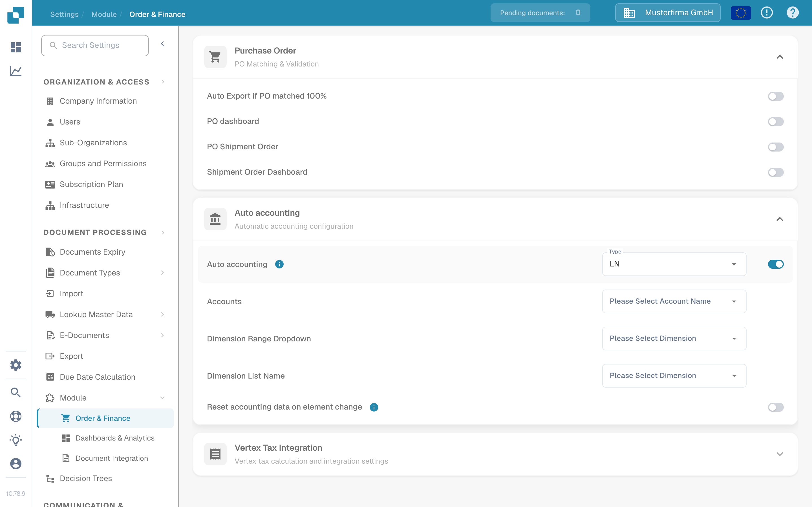812x507 pixels.
Task: Open Company Information settings
Action: 98,101
